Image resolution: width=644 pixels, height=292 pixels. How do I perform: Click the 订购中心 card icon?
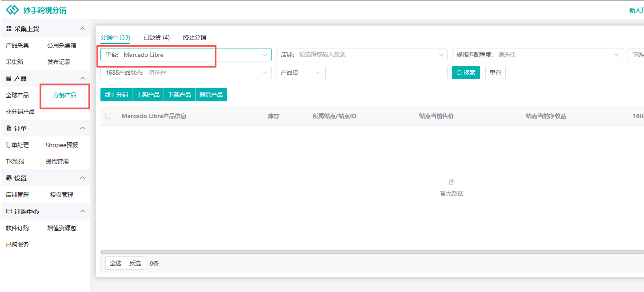[x=9, y=212]
